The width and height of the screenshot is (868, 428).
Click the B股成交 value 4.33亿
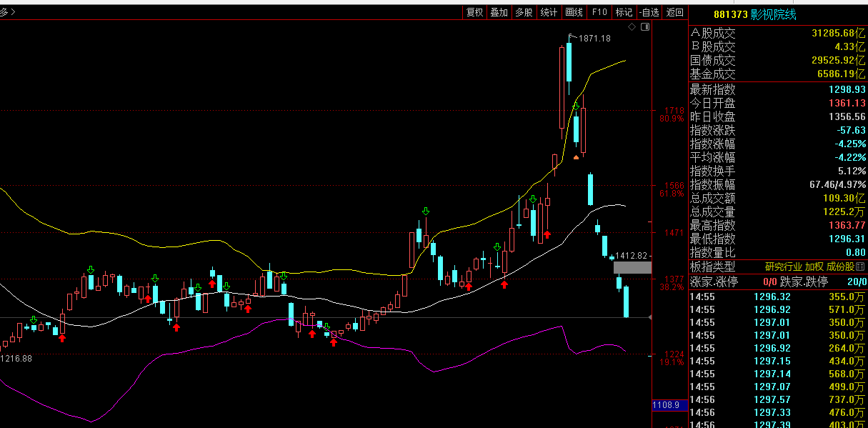(x=850, y=47)
